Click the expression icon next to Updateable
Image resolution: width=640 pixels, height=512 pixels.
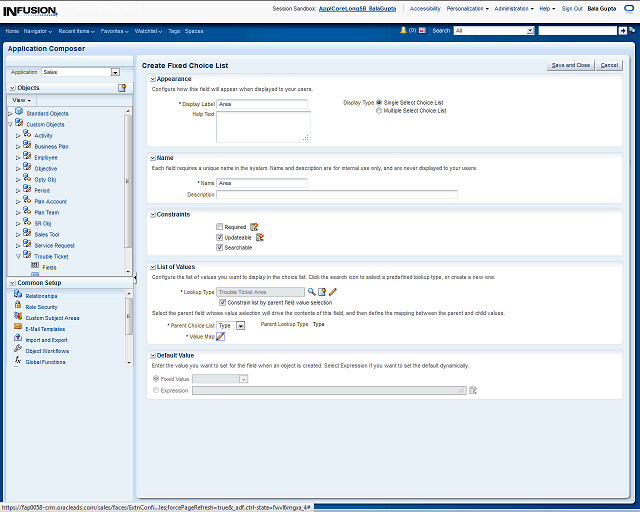[260, 237]
